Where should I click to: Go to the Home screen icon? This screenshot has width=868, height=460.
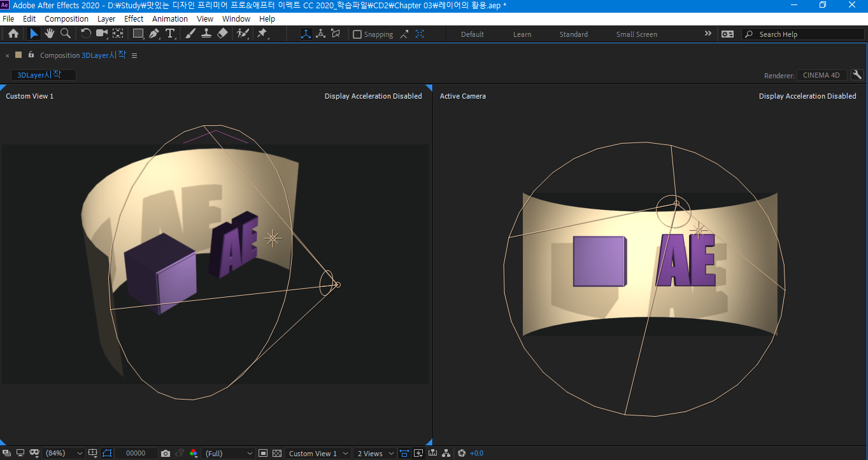[13, 34]
